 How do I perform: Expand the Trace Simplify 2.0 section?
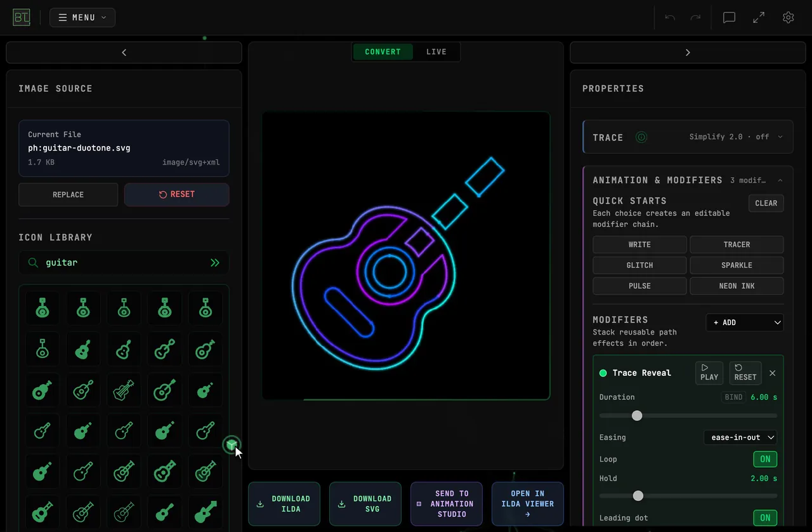coord(688,137)
